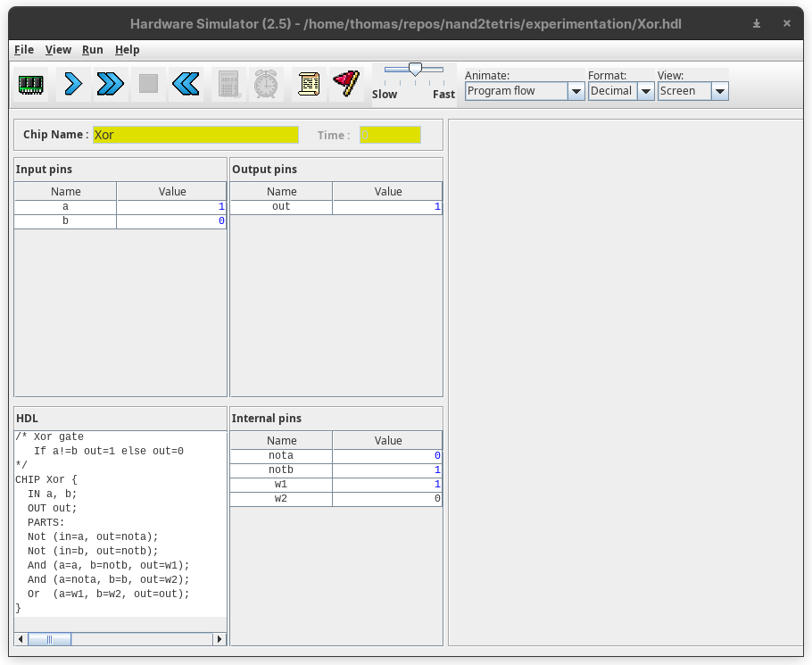Rewind the simulation with double-left arrows
Screen dimensions: 812x665
click(186, 84)
